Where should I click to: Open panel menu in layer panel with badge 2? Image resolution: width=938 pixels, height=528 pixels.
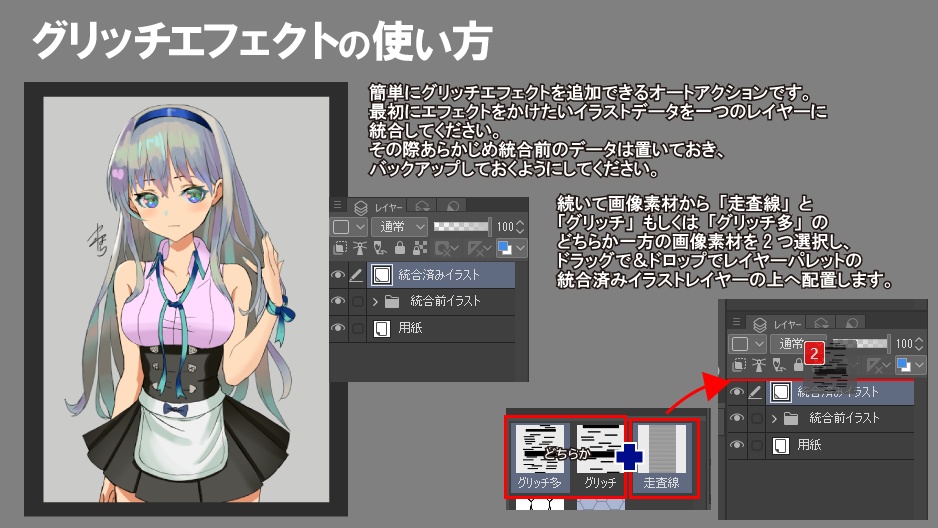pyautogui.click(x=736, y=322)
